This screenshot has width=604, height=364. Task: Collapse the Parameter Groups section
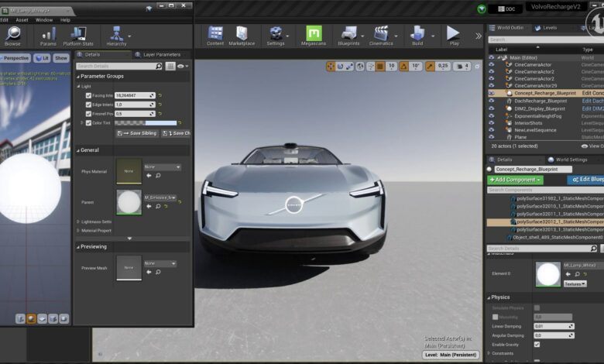(x=78, y=77)
